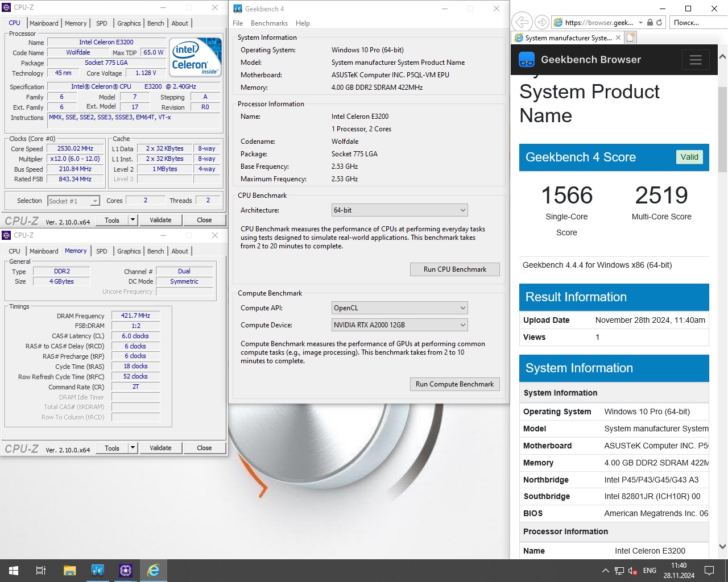Click the ENG language indicator

point(650,571)
